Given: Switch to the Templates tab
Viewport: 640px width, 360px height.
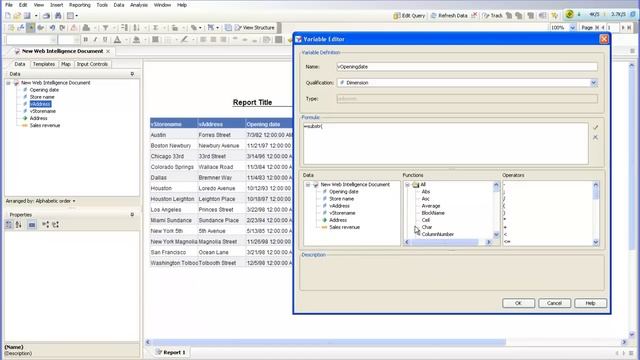Looking at the screenshot, I should point(44,64).
